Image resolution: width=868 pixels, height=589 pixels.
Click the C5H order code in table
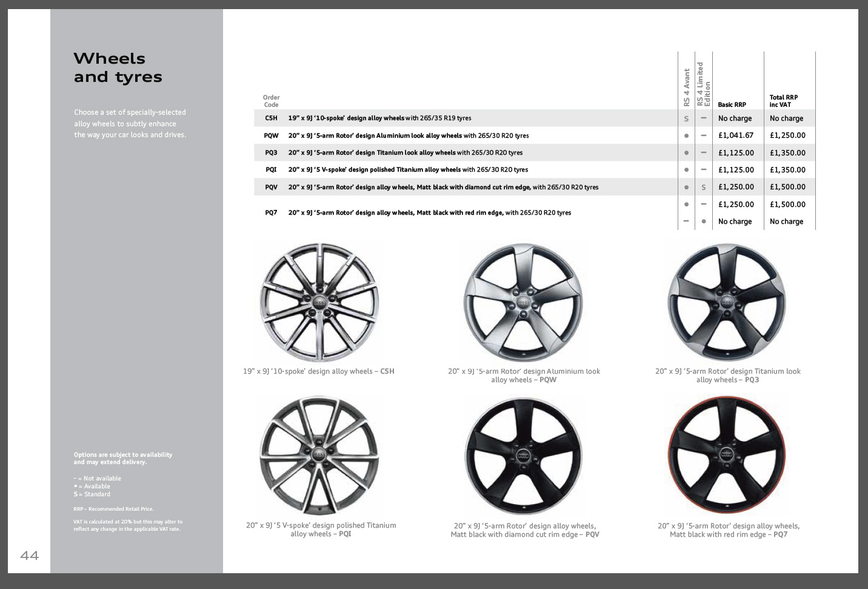pyautogui.click(x=271, y=118)
